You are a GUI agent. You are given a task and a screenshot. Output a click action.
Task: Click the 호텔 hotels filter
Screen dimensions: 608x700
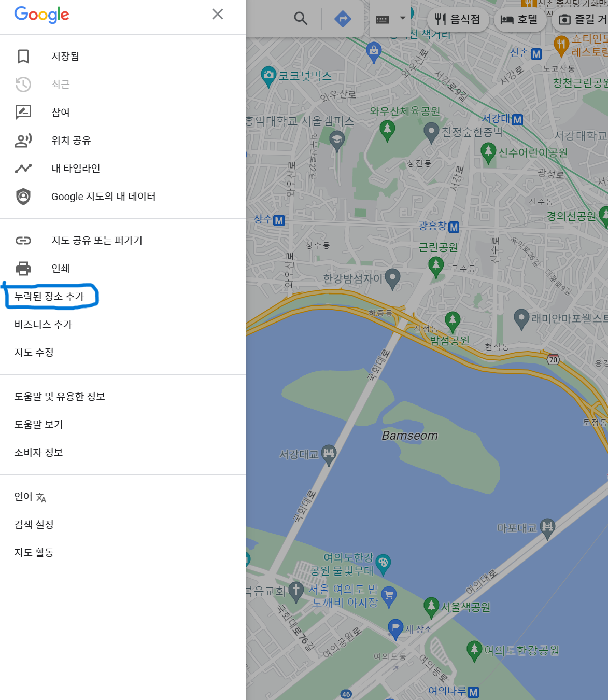[x=520, y=19]
